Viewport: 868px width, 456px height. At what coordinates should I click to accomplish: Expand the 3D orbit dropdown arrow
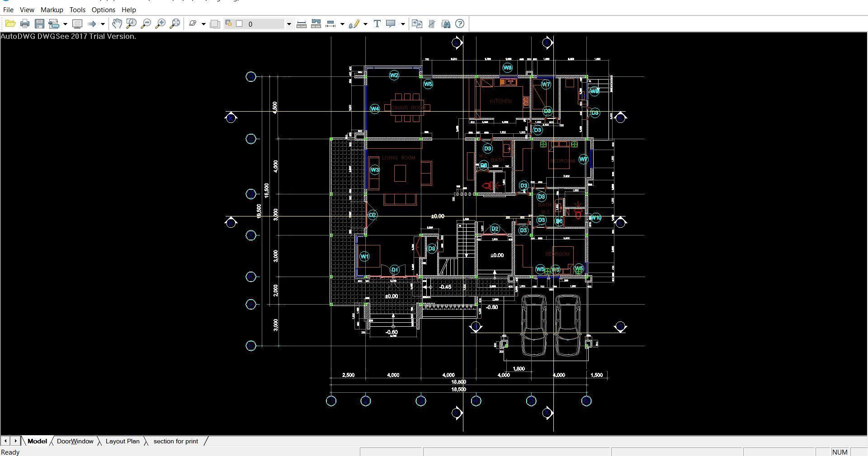click(x=203, y=24)
